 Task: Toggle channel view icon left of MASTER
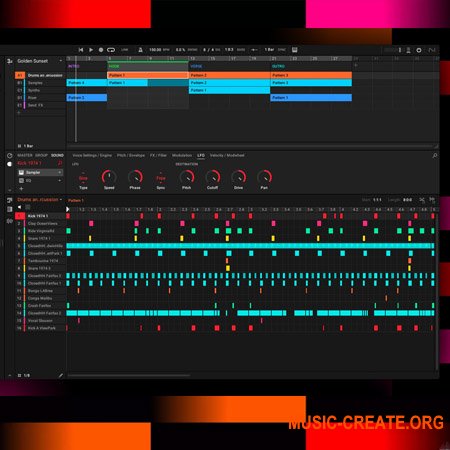click(x=10, y=156)
